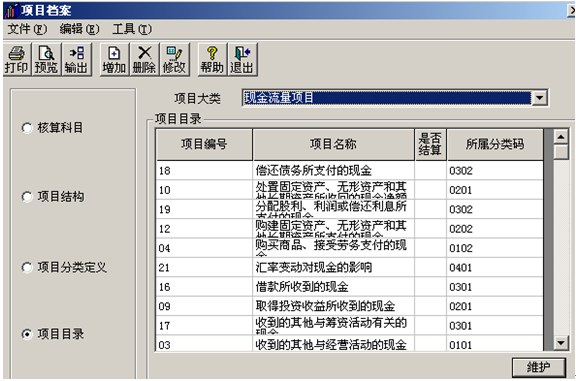The height and width of the screenshot is (381, 576).
Task: Click project number cell 12
Action: tap(204, 229)
